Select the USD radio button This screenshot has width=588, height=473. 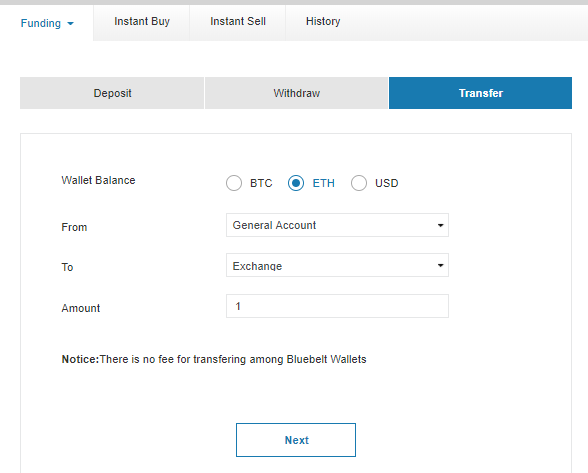coord(359,183)
